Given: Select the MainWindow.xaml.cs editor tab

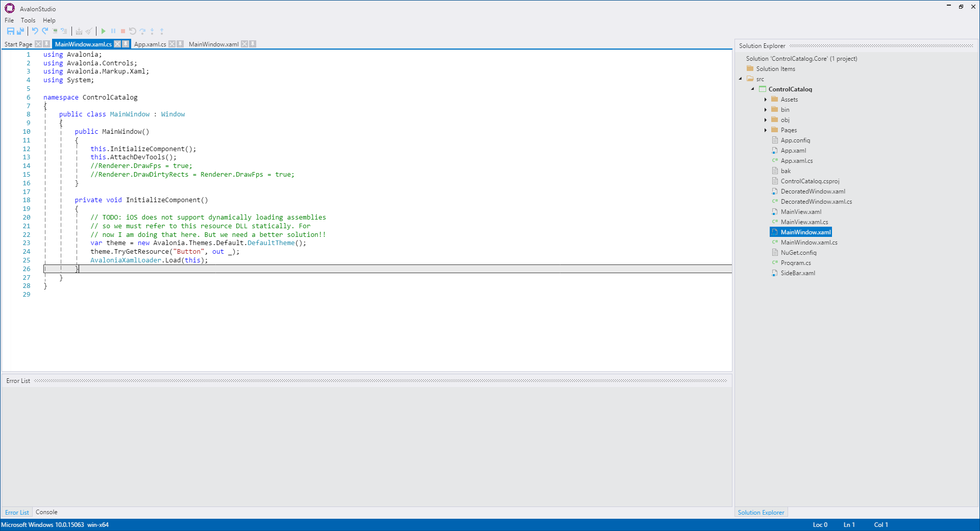Looking at the screenshot, I should pos(83,44).
